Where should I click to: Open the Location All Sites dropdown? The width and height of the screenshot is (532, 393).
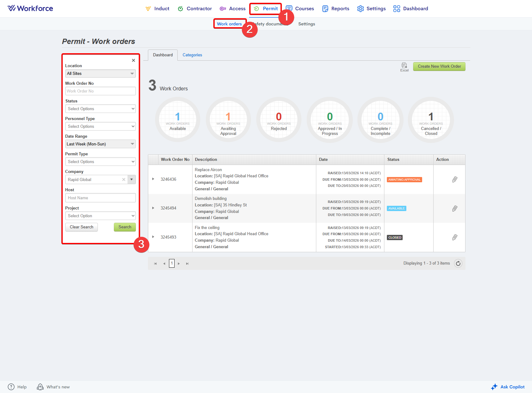(x=100, y=73)
